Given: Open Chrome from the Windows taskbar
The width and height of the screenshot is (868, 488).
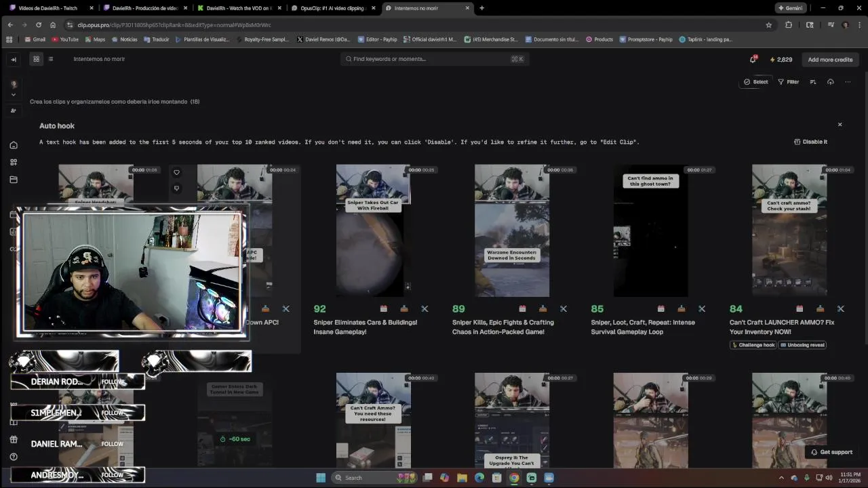Looking at the screenshot, I should click(x=514, y=478).
